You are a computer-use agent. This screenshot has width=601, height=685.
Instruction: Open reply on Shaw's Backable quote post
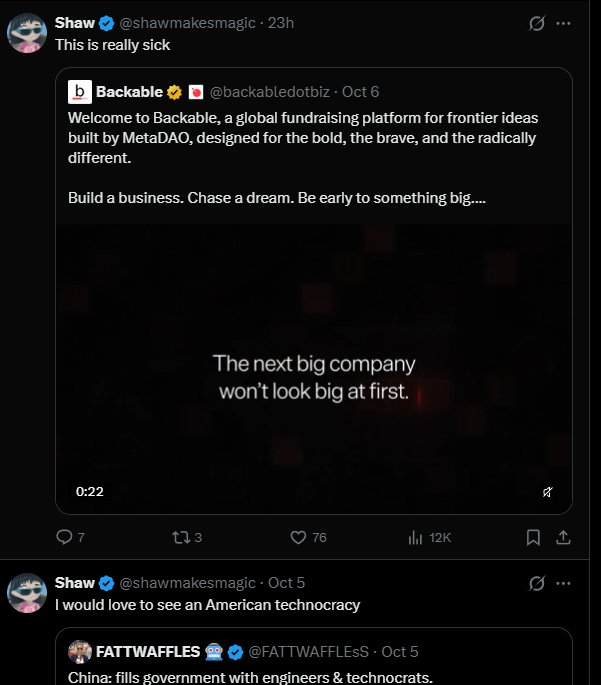click(70, 537)
